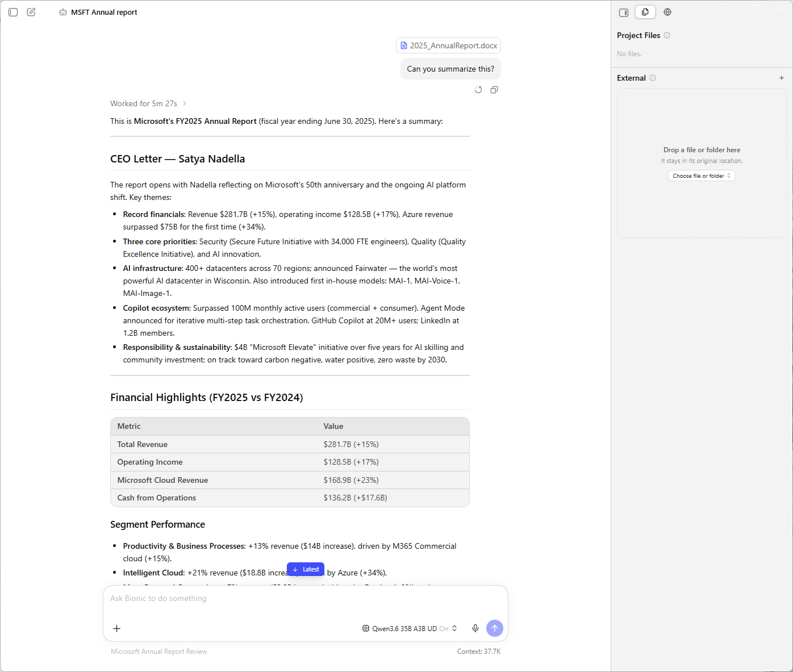Open the MSFT Annual report chat title
The height and width of the screenshot is (672, 793).
[104, 12]
